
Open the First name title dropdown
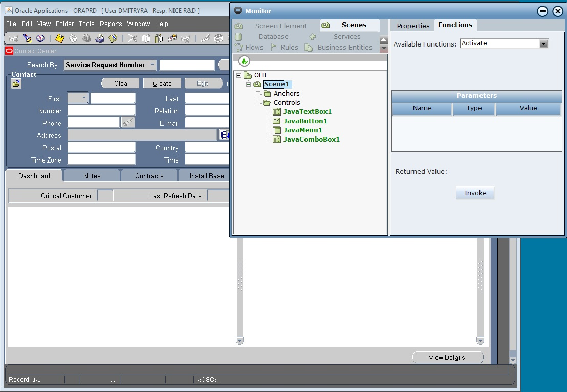point(78,98)
